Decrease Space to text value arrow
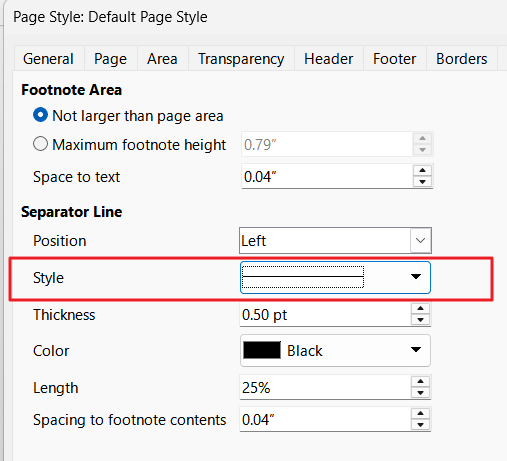Screen dimensions: 507x461 [x=422, y=182]
